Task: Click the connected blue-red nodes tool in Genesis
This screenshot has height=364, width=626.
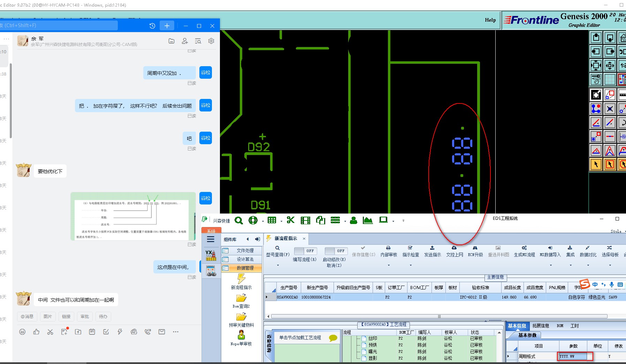Action: [596, 109]
